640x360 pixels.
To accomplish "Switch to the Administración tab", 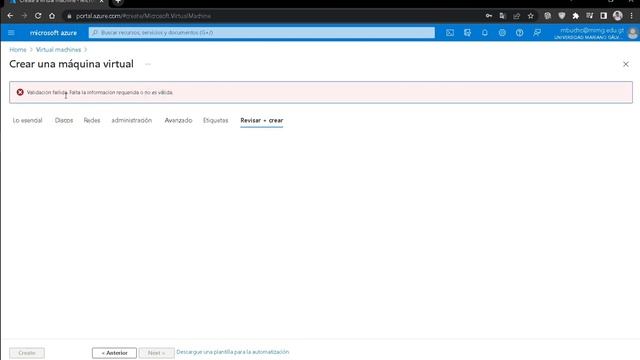I will click(x=131, y=120).
